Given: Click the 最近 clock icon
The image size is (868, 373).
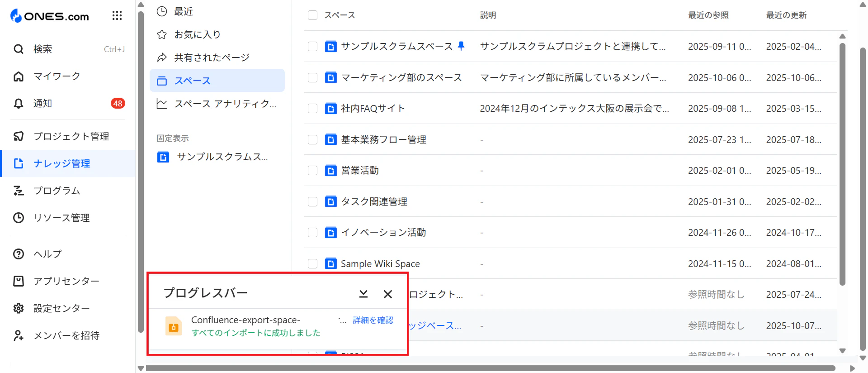Looking at the screenshot, I should click(162, 11).
